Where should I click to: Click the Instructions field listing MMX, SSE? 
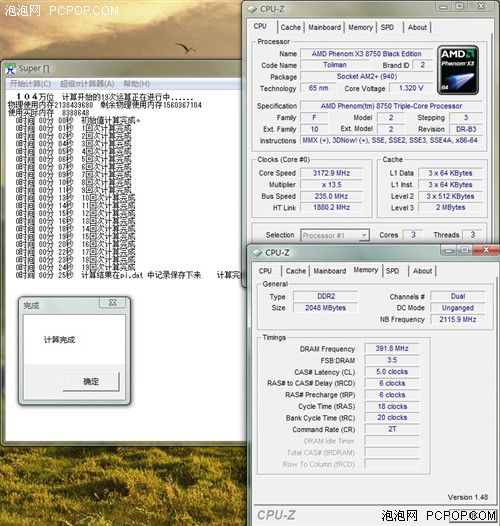coord(391,141)
